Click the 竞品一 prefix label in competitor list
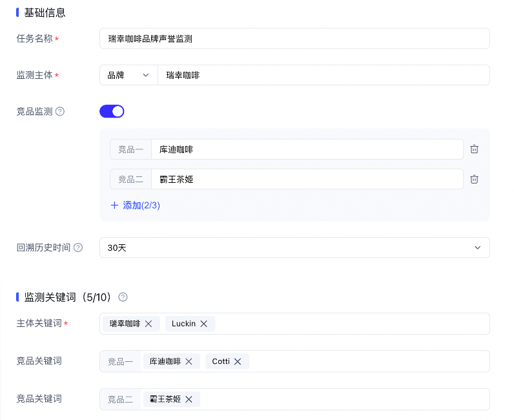Image resolution: width=514 pixels, height=420 pixels. 131,150
